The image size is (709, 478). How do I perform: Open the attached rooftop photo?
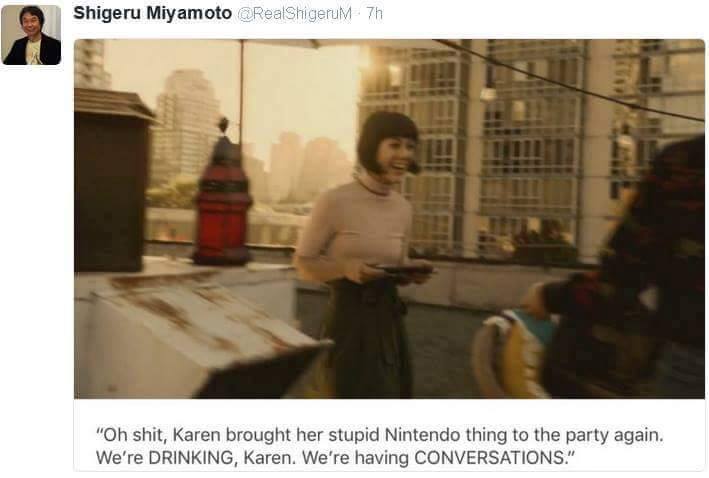pos(389,219)
